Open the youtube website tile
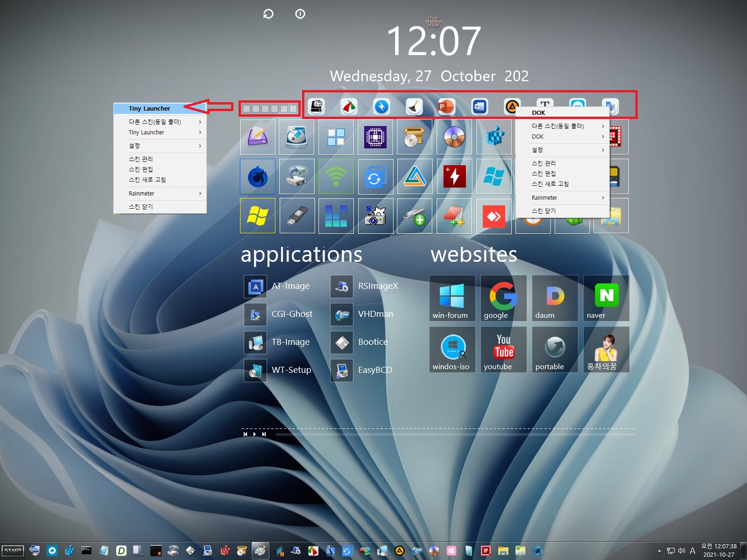Viewport: 747px width, 560px height. pyautogui.click(x=503, y=350)
